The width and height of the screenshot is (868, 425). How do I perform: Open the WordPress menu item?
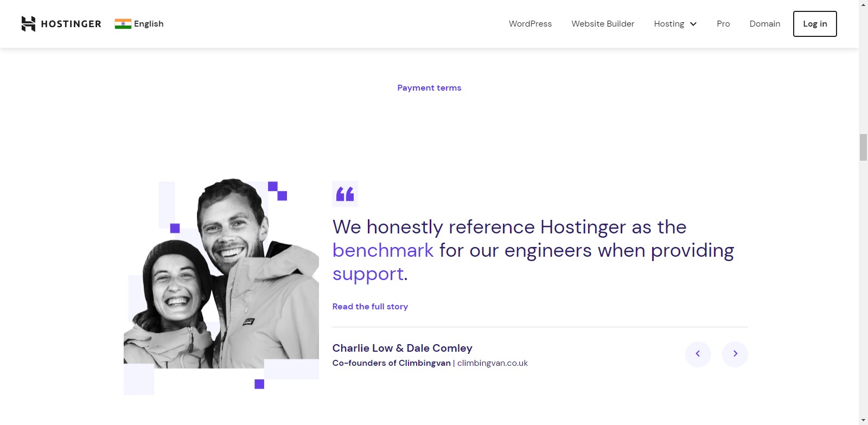tap(530, 24)
